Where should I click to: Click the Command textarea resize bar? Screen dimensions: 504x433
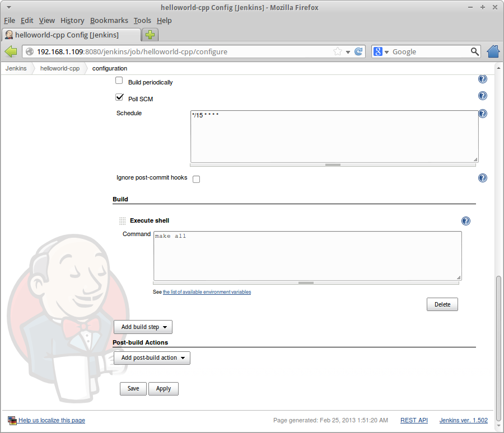point(306,283)
